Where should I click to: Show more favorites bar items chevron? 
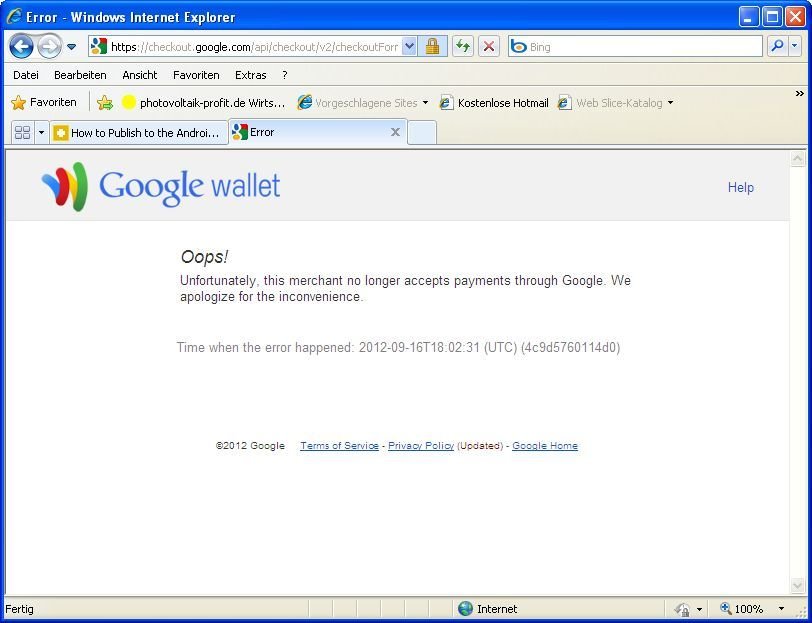(800, 94)
